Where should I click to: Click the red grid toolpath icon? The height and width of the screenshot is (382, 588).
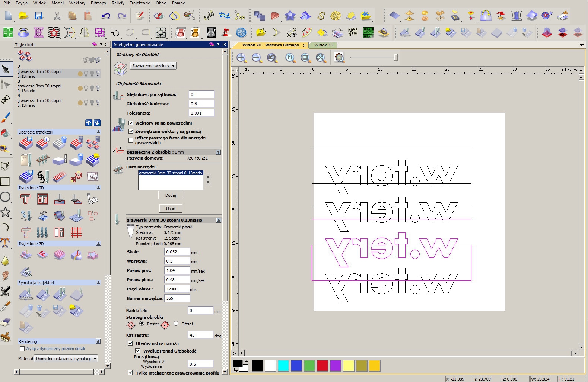pyautogui.click(x=76, y=232)
